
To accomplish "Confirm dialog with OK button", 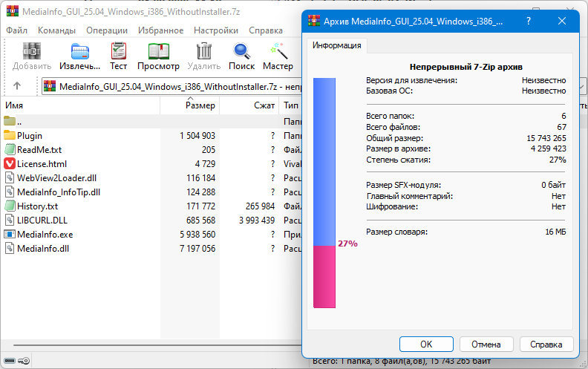I will click(426, 344).
